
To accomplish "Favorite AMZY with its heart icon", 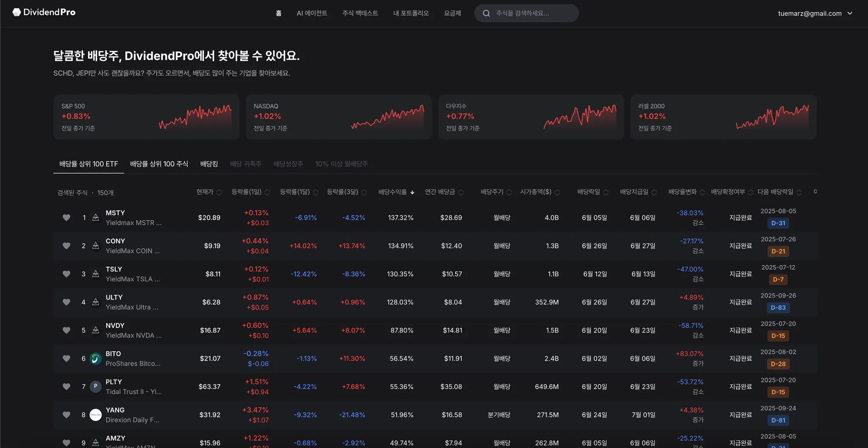I will point(67,443).
